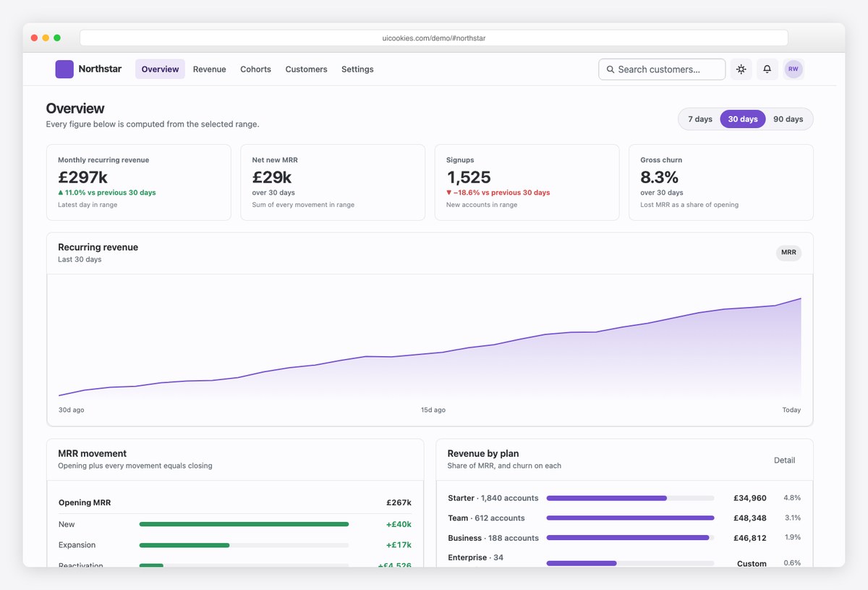Click the +£17k Expansion amount

click(399, 545)
